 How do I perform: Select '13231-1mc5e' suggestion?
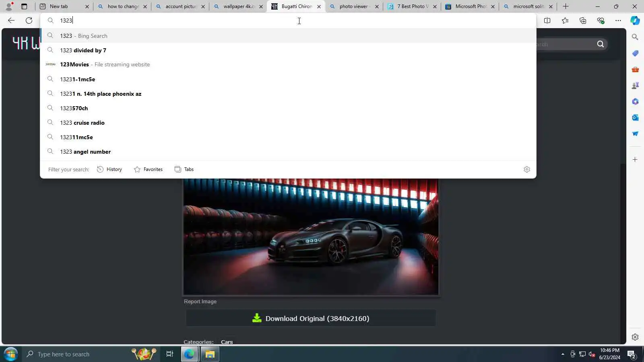click(x=288, y=79)
